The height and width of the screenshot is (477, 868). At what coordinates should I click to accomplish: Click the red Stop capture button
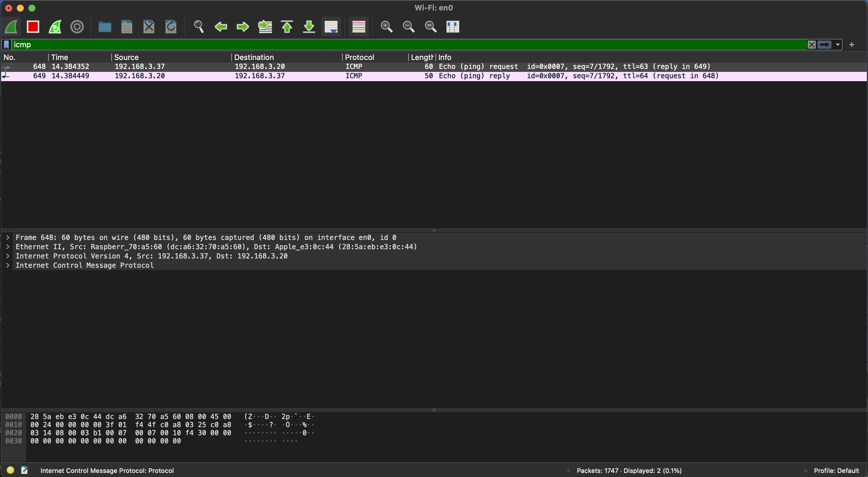[33, 27]
